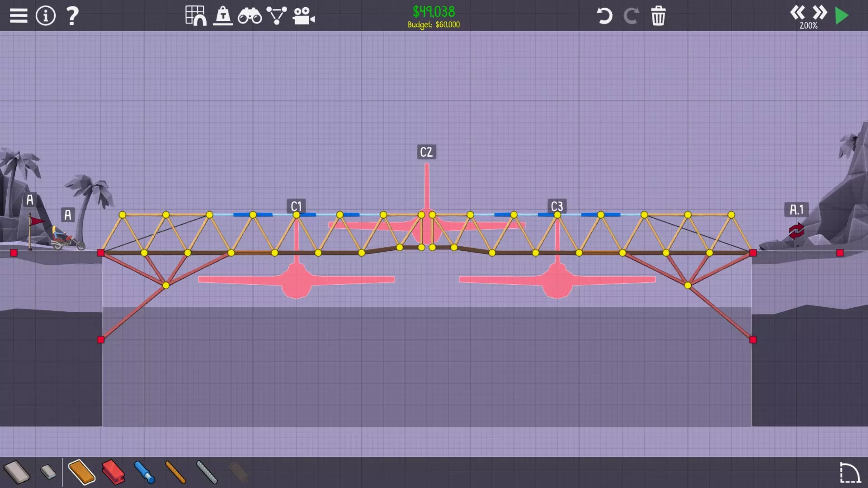Toggle the lock snapping icon
The width and height of the screenshot is (868, 488).
[223, 16]
